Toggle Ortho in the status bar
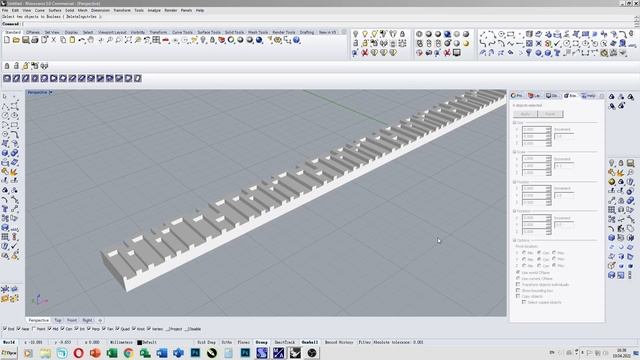Image resolution: width=640 pixels, height=360 pixels. point(227,342)
